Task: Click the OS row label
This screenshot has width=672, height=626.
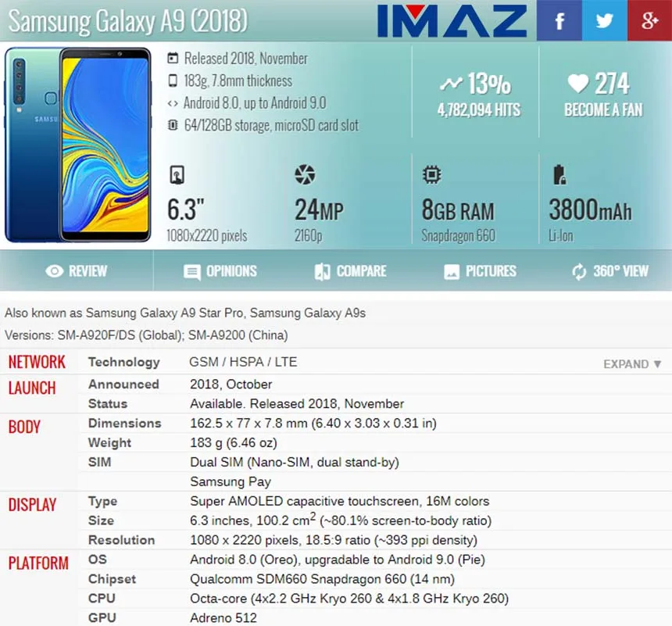Action: (x=98, y=560)
